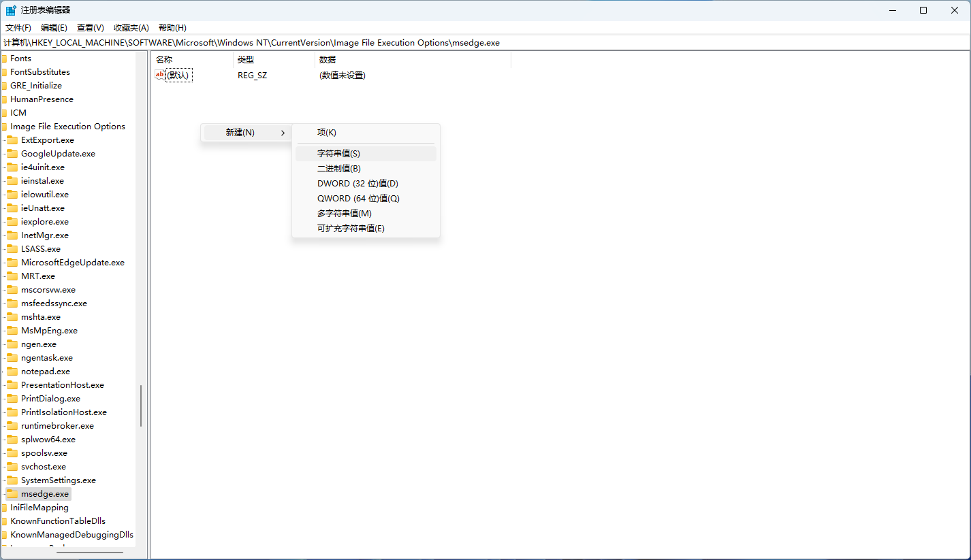Click the folder icon beside mscorsvw.exe

(x=12, y=289)
